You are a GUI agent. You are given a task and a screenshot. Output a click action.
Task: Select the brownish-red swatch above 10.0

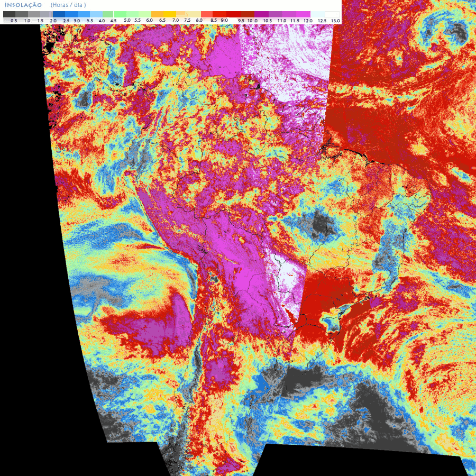point(248,14)
